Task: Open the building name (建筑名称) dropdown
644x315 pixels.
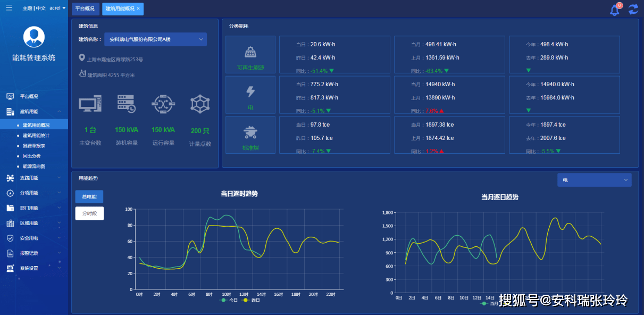Action: pyautogui.click(x=155, y=39)
